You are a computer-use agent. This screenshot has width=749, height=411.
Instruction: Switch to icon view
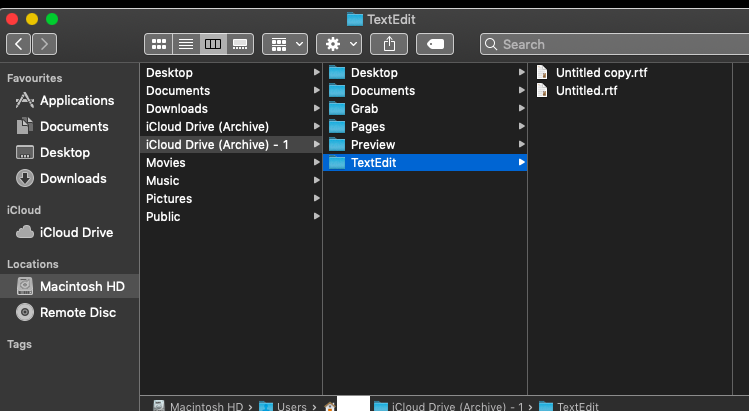(159, 44)
